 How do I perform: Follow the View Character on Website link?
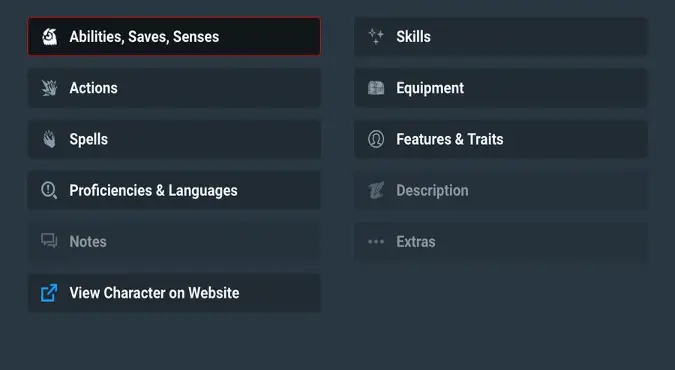click(174, 293)
